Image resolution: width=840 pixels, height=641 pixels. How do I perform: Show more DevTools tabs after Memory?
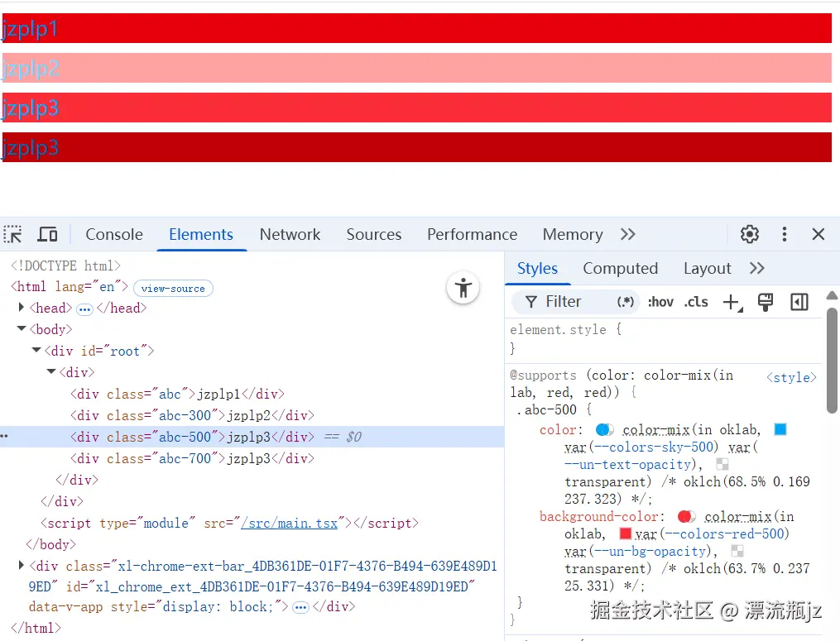[628, 234]
